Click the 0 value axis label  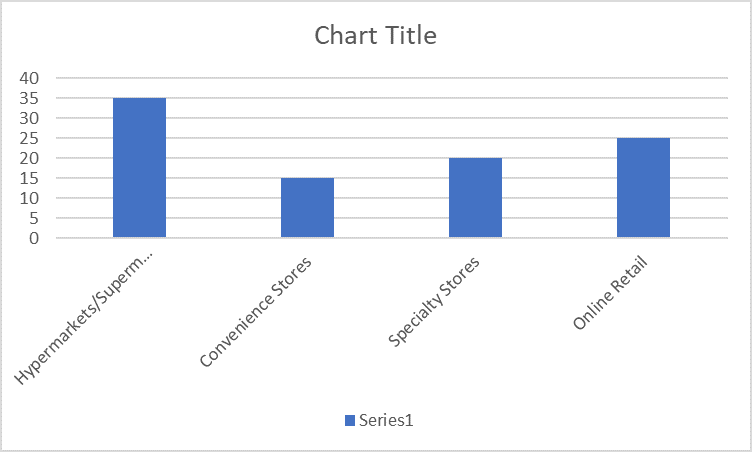[34, 238]
